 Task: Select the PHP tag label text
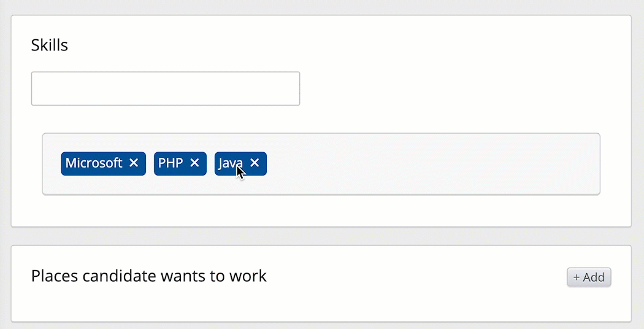(171, 163)
